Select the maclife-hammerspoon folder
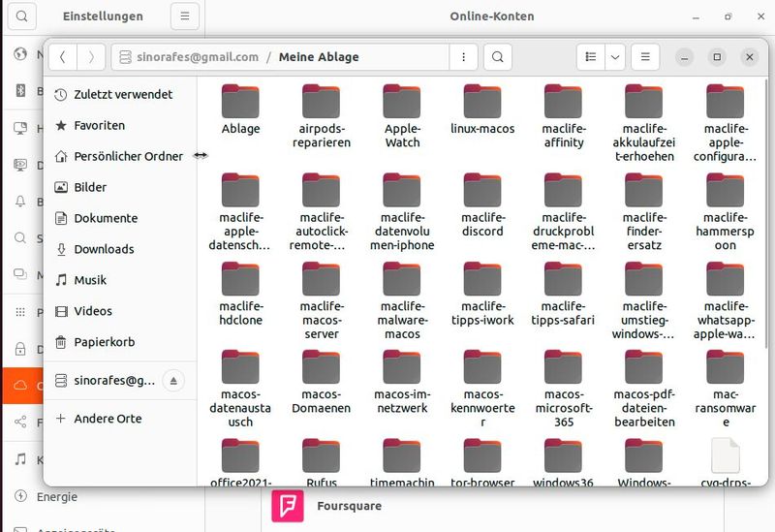775x532 pixels. 725,212
